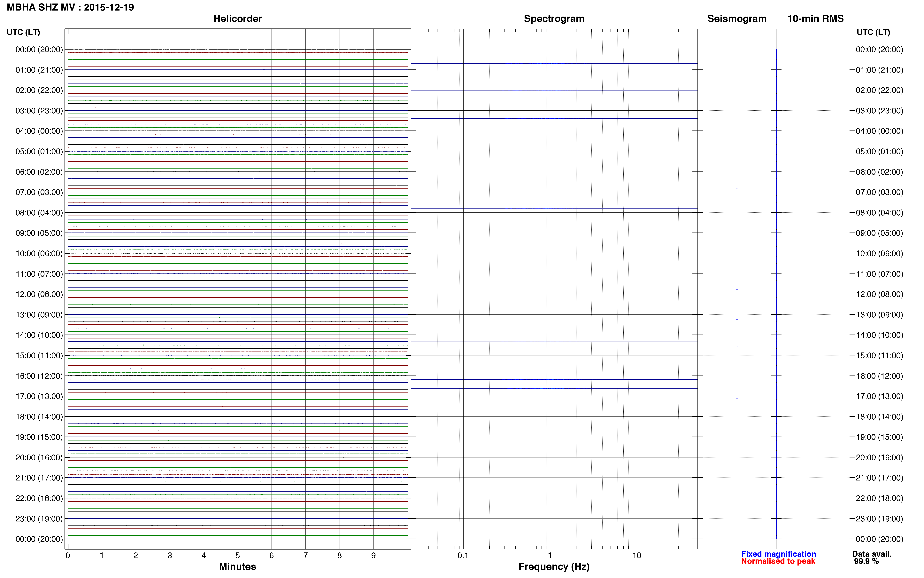Image resolution: width=924 pixels, height=578 pixels.
Task: Select tick label '0' on Minutes axis
Action: pos(68,555)
